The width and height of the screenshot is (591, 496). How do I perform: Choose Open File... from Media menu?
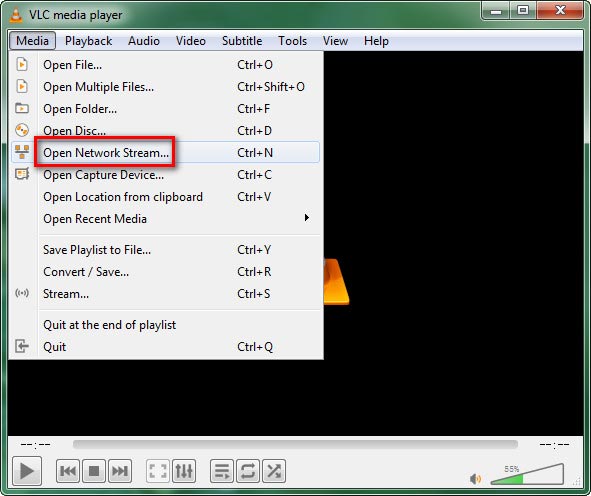[x=166, y=65]
